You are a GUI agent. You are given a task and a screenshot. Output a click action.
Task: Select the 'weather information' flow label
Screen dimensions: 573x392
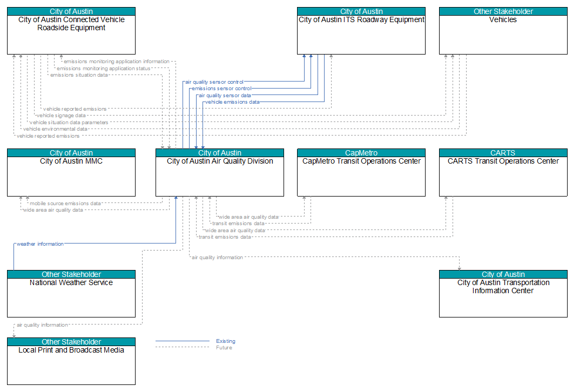point(40,244)
